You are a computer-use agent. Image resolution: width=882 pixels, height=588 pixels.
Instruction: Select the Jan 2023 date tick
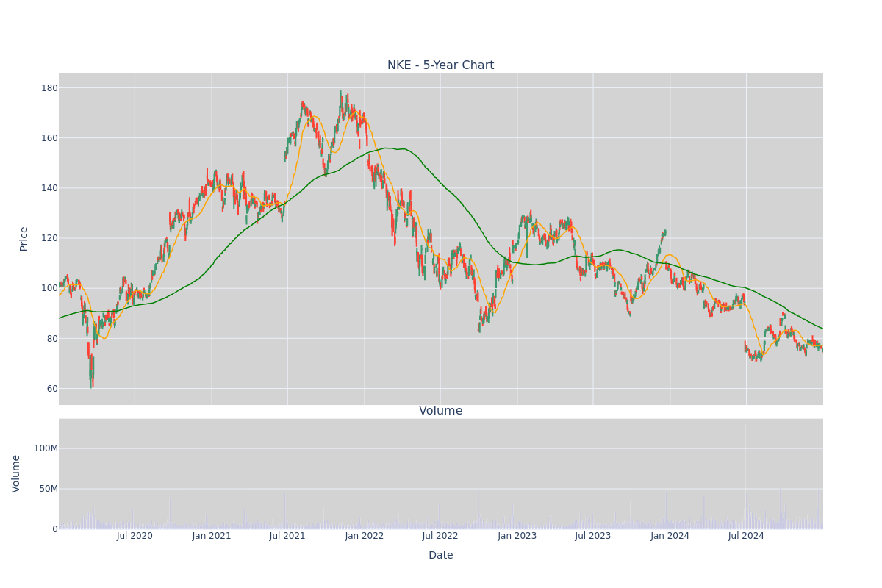(517, 536)
